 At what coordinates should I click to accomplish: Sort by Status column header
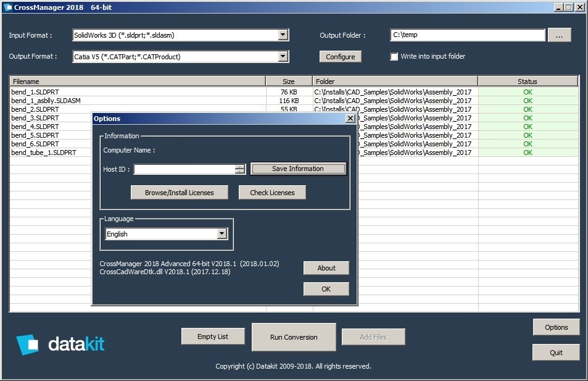point(528,82)
